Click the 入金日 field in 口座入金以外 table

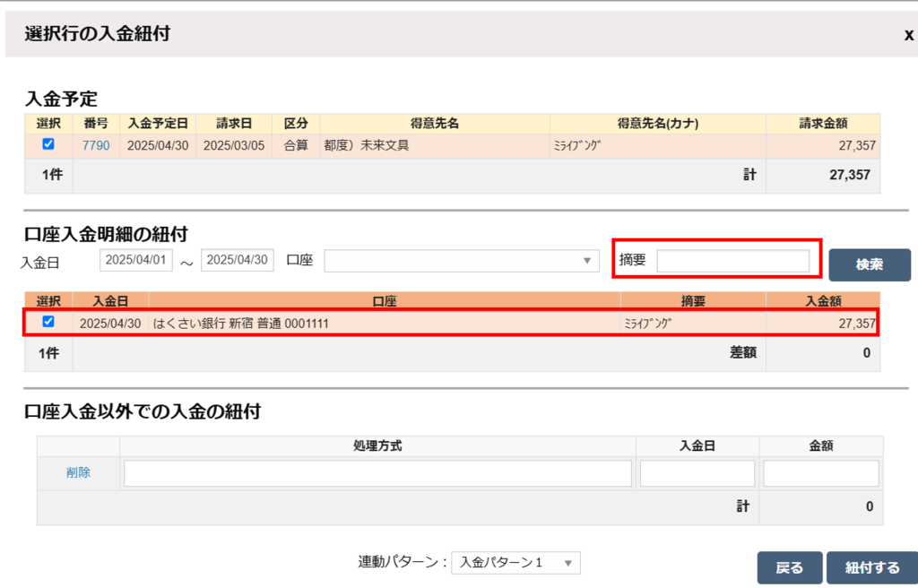[x=697, y=473]
